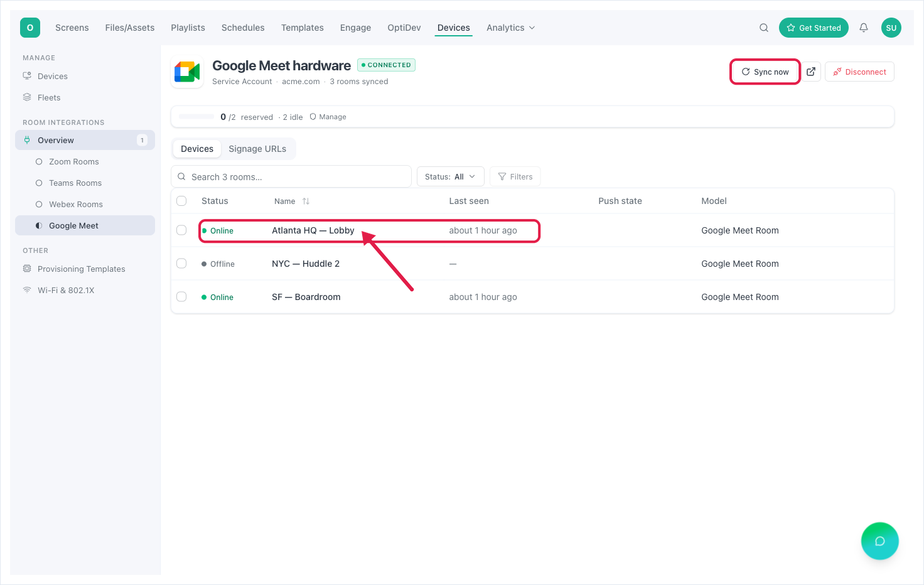Open Wi-Fi & 802.1X settings

click(85, 290)
